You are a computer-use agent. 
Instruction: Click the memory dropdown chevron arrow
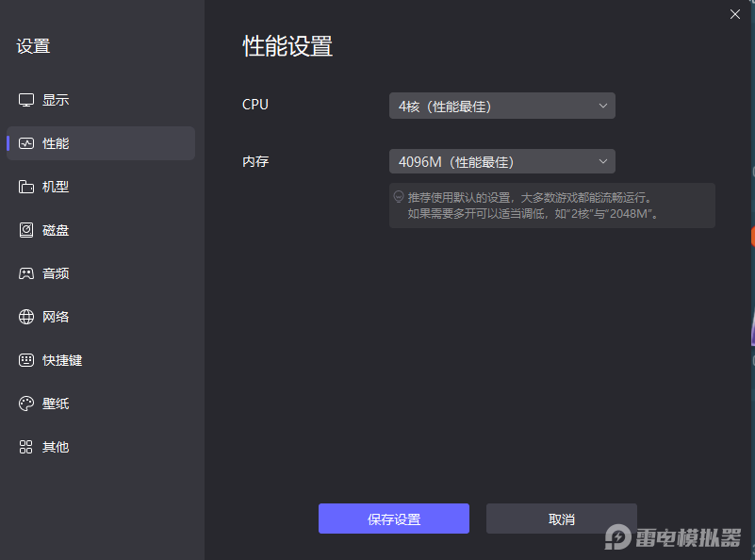602,160
